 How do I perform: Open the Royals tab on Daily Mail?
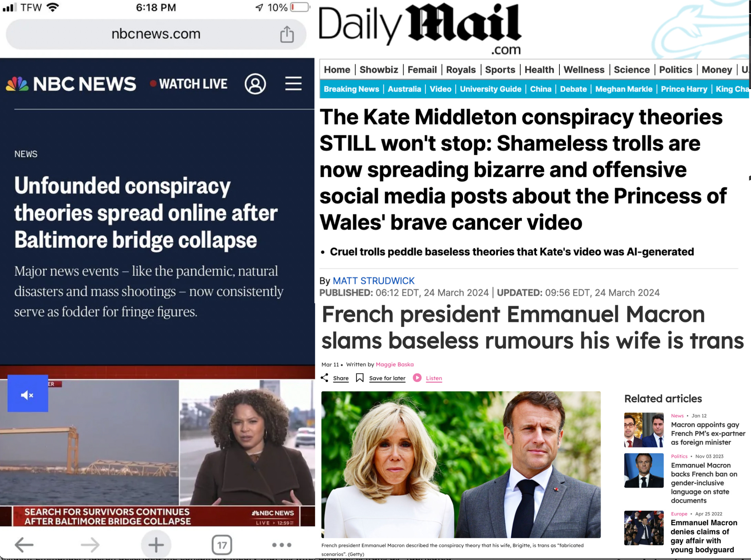point(461,70)
